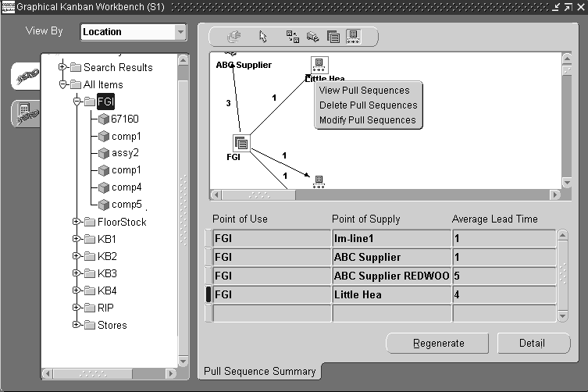Expand the KB1 node
588x392 pixels.
(x=76, y=239)
